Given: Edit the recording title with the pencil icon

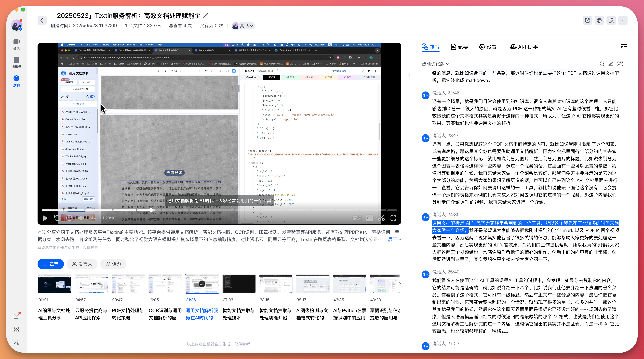Looking at the screenshot, I should pos(206,16).
